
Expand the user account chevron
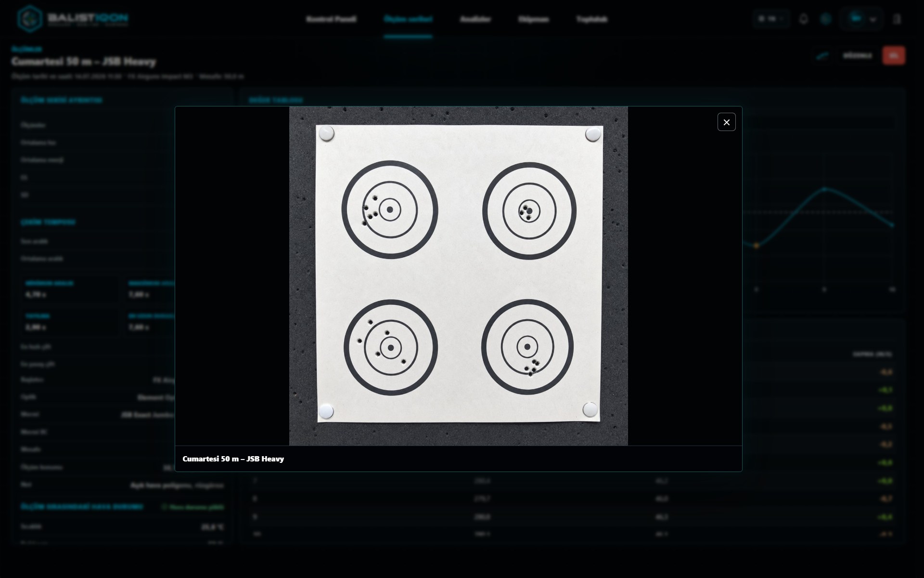point(873,19)
